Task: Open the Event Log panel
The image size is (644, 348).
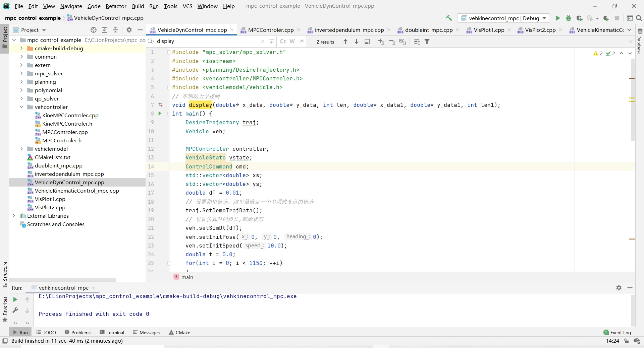Action: click(x=620, y=332)
